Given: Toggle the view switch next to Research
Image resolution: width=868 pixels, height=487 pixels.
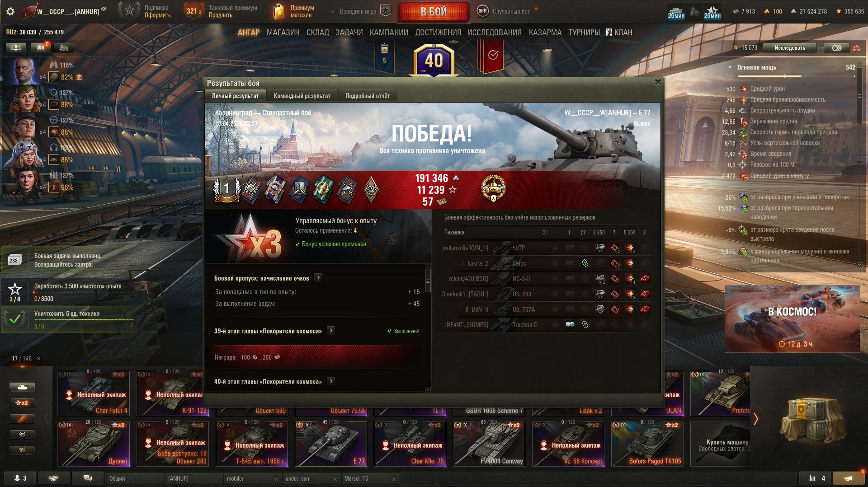Looking at the screenshot, I should pos(836,48).
